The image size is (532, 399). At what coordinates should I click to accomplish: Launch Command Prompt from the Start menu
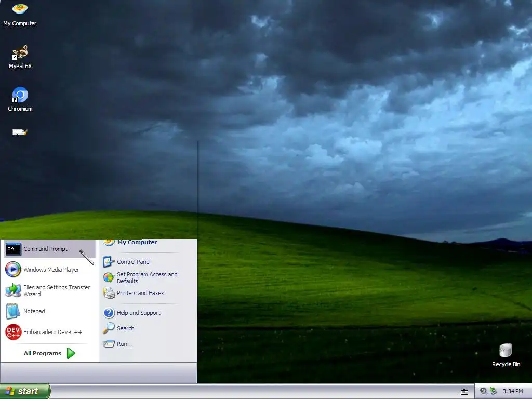click(49, 249)
